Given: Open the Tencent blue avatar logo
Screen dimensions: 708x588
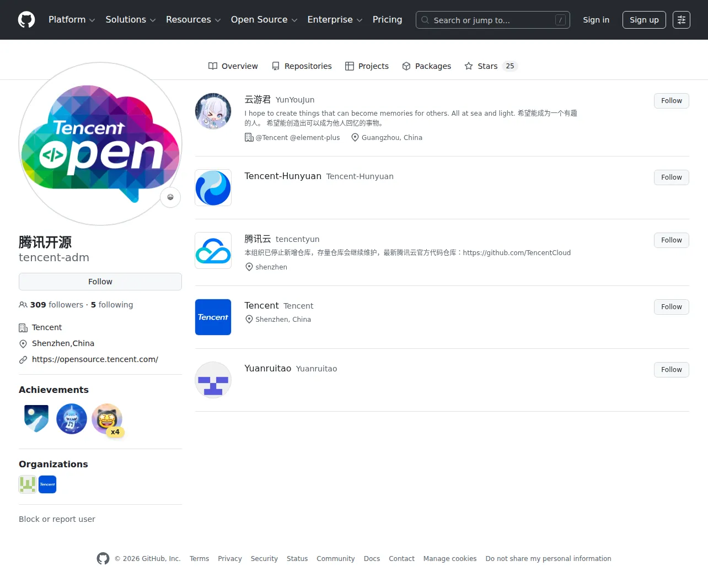Looking at the screenshot, I should [213, 317].
